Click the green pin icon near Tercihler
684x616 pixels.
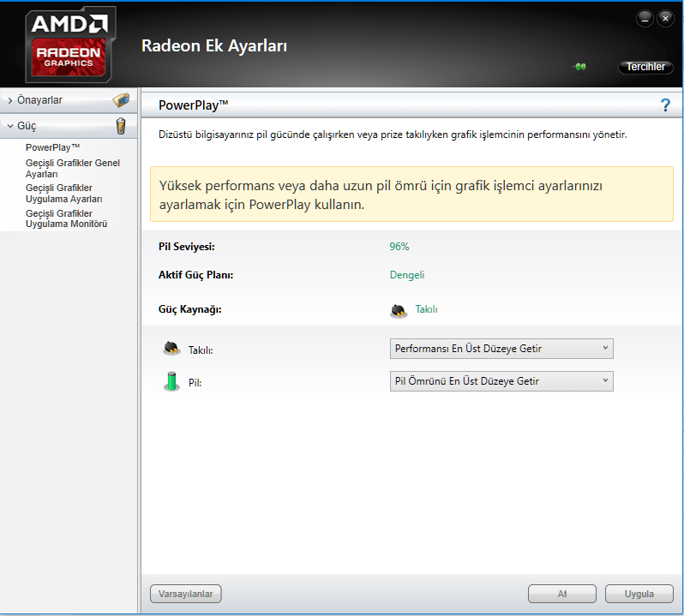[579, 67]
